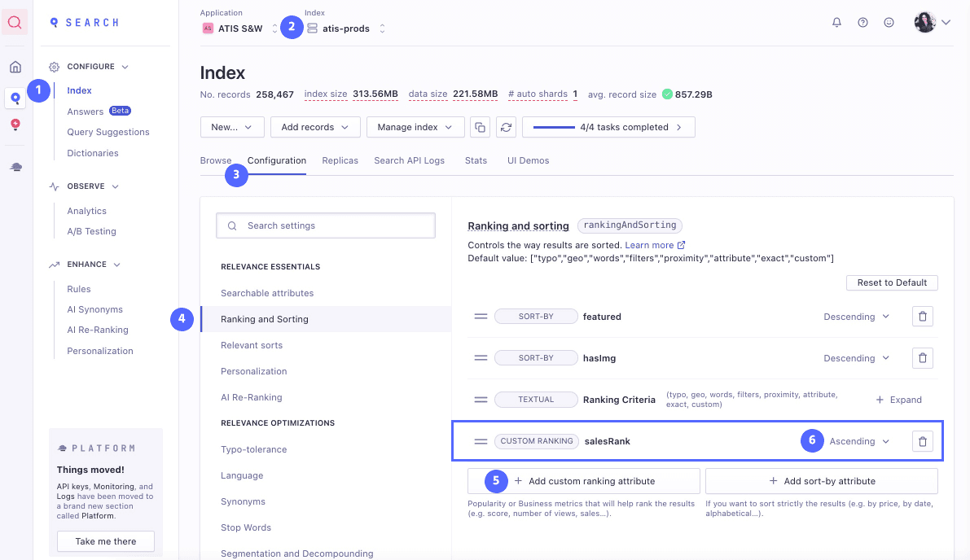Select the Configuration tab
This screenshot has width=970, height=560.
click(x=277, y=160)
